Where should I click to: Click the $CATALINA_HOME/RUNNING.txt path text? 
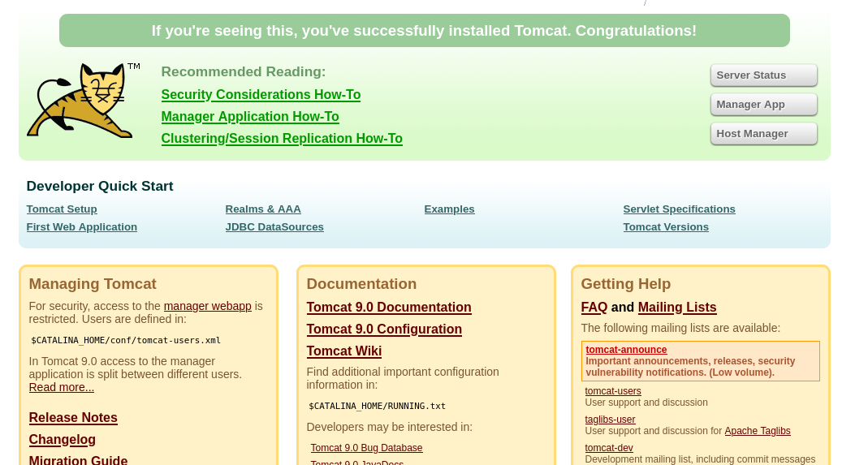point(377,407)
